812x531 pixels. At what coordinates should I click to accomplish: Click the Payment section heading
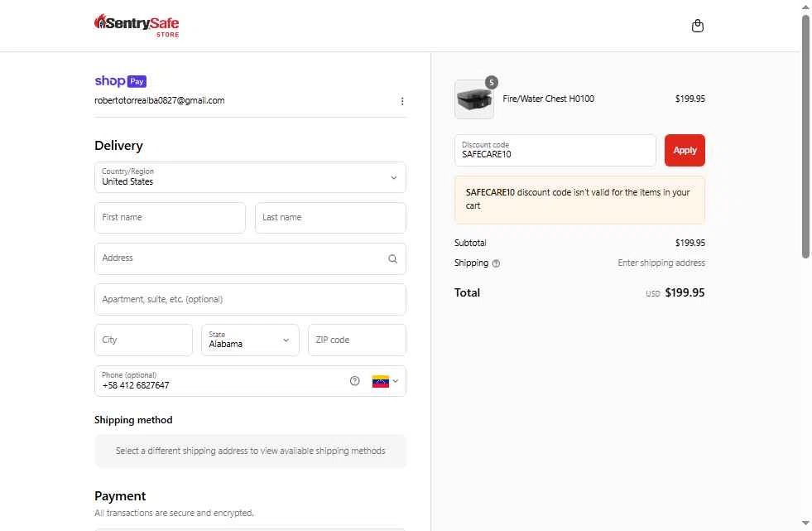120,496
